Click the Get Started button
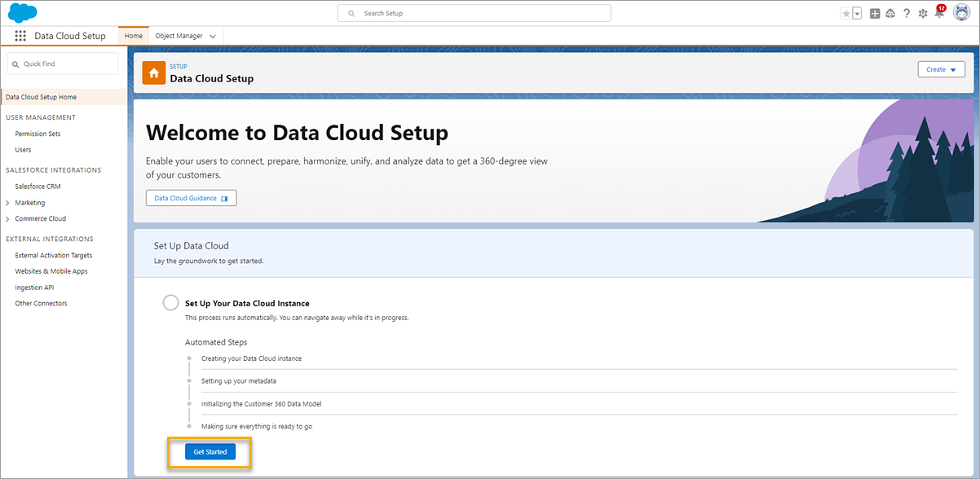The width and height of the screenshot is (980, 479). [x=210, y=451]
